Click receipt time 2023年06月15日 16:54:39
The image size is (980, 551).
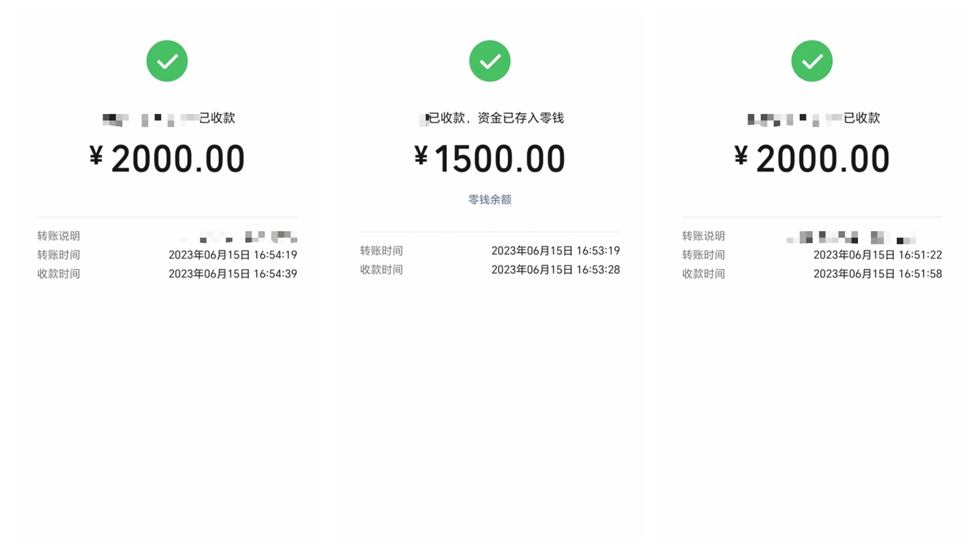coord(232,273)
